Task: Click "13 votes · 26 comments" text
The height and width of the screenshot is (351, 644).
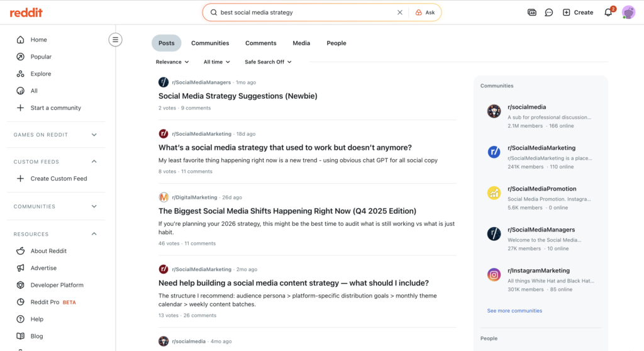Action: tap(187, 316)
